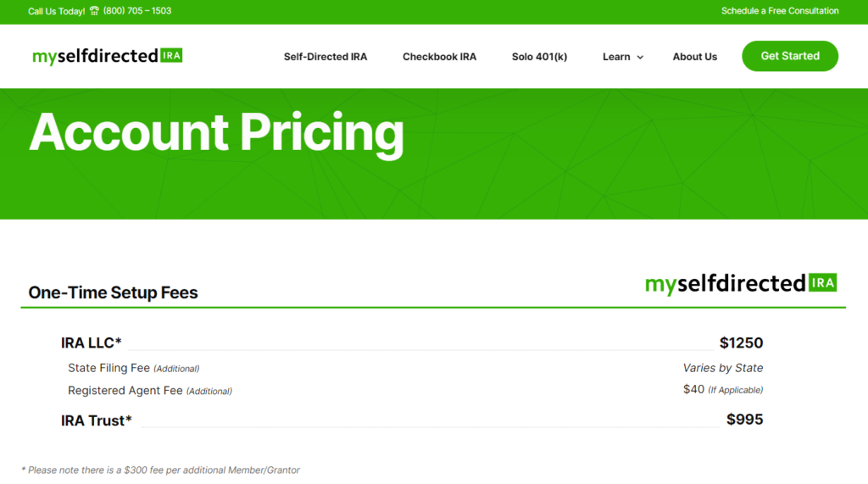Click the Call Us Today! text
868x484 pixels.
tap(57, 11)
